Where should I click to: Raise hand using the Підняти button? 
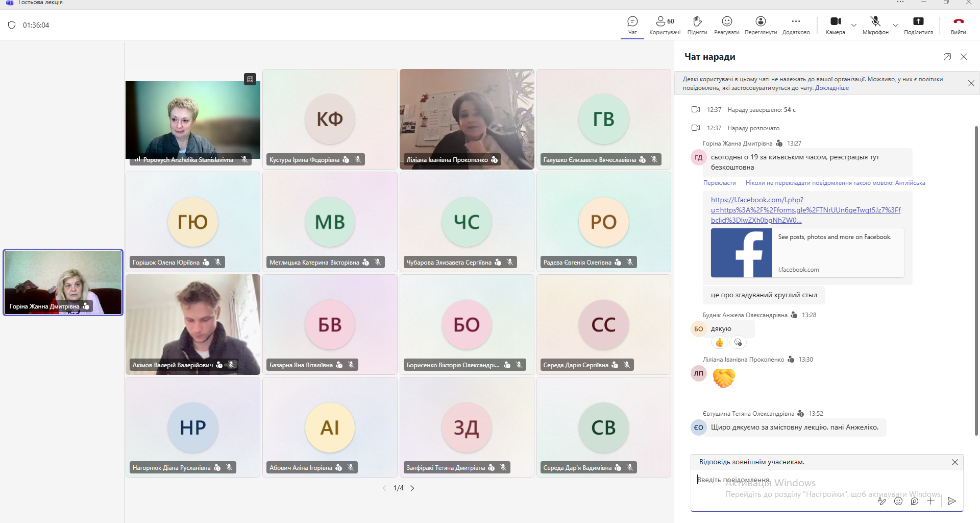[697, 25]
